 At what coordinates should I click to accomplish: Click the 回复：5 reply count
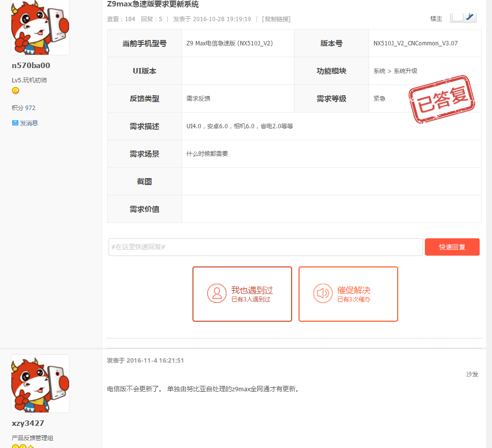(151, 19)
